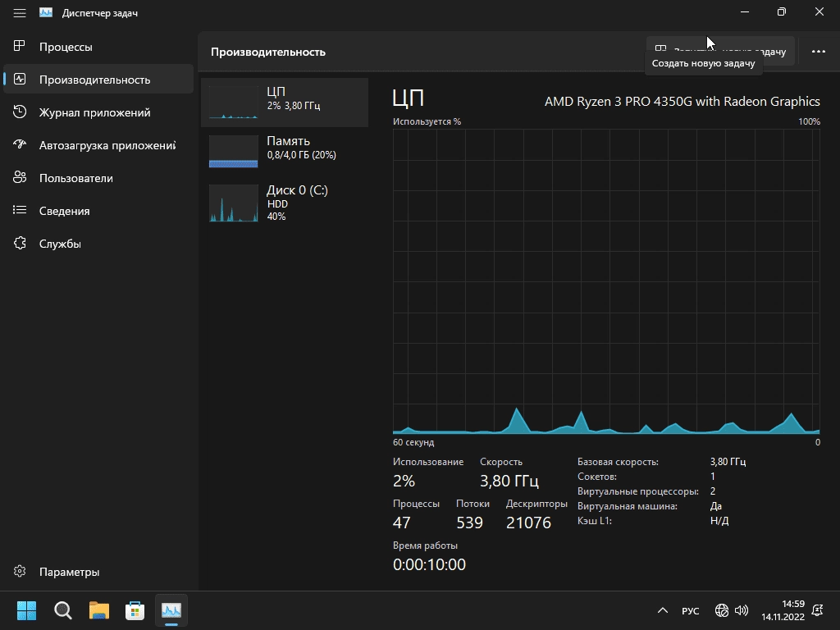Click the Виртуальная машина label
The image size is (840, 630).
(628, 506)
